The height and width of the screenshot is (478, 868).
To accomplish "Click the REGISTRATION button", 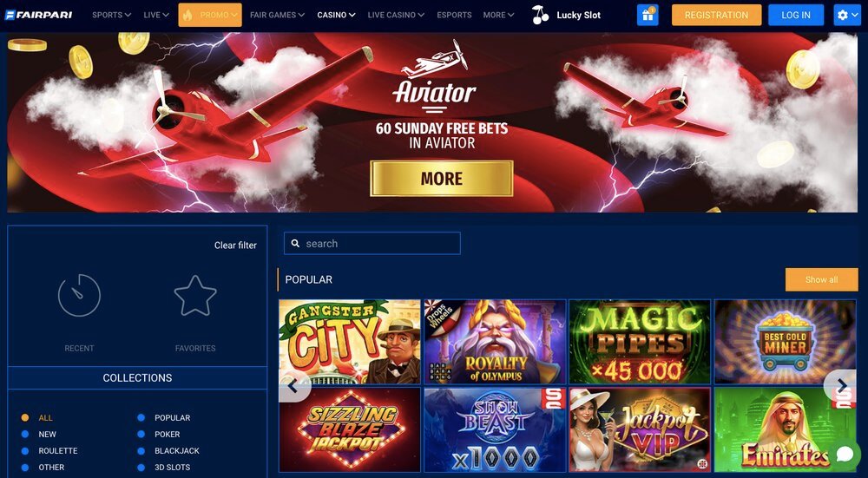I will coord(716,15).
